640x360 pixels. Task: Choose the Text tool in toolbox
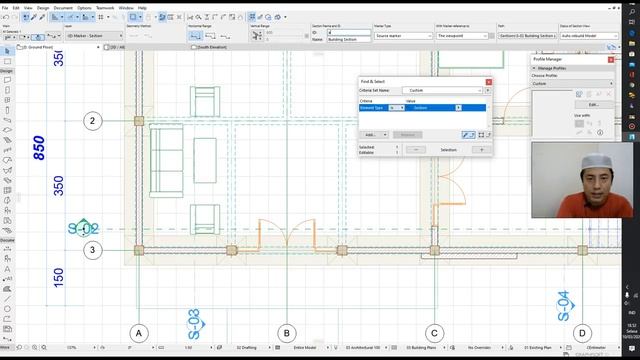[x=7, y=269]
